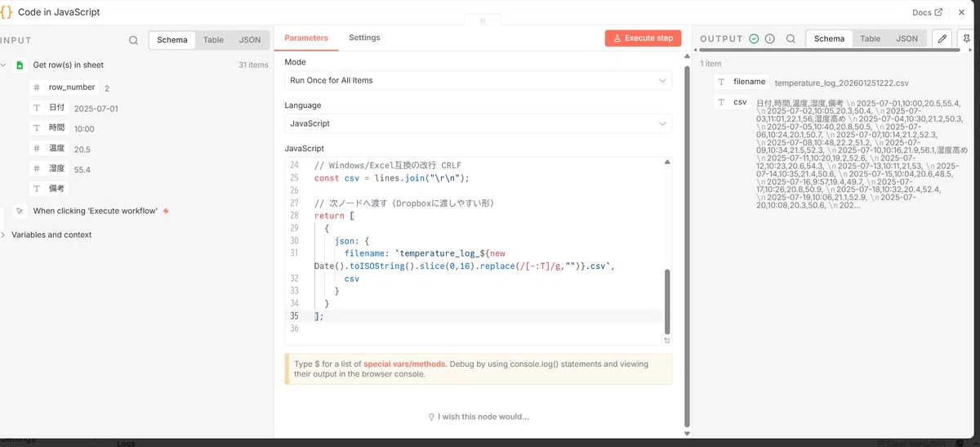Click the csv text type icon
This screenshot has width=980, height=447.
pos(721,103)
